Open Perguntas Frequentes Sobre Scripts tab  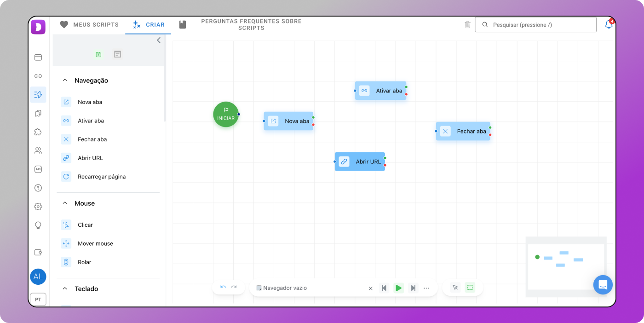coord(251,25)
